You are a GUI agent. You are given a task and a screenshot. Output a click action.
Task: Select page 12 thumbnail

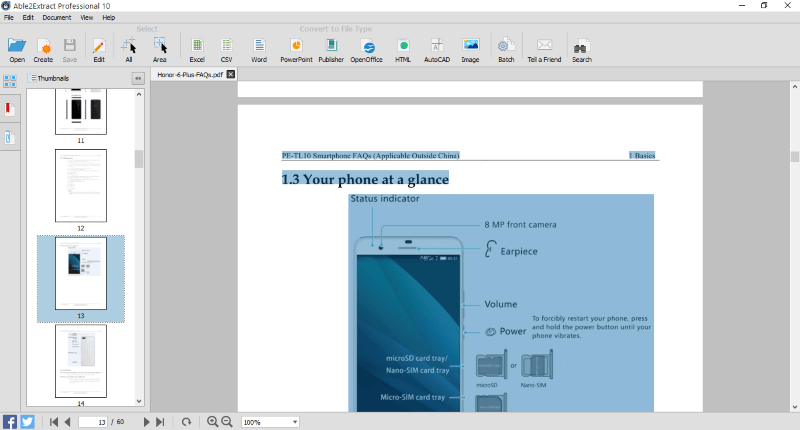[x=81, y=186]
